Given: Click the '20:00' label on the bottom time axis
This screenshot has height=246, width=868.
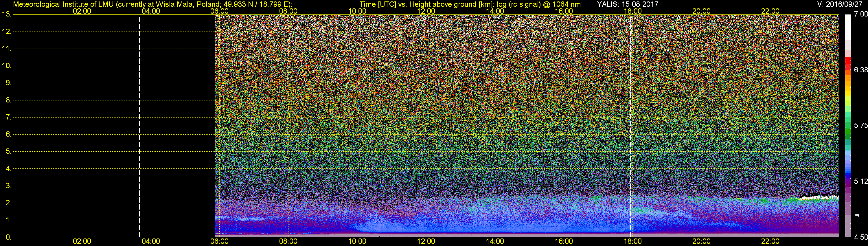Looking at the screenshot, I should (x=702, y=241).
